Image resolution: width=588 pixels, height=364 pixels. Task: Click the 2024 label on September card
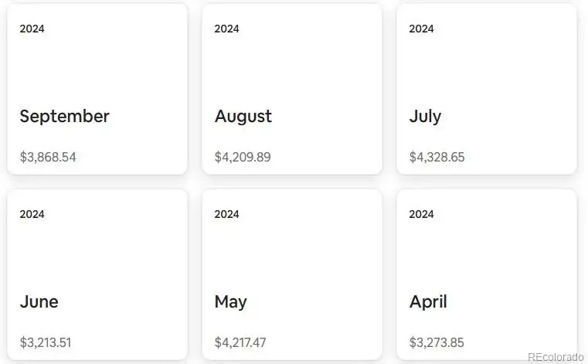click(32, 29)
